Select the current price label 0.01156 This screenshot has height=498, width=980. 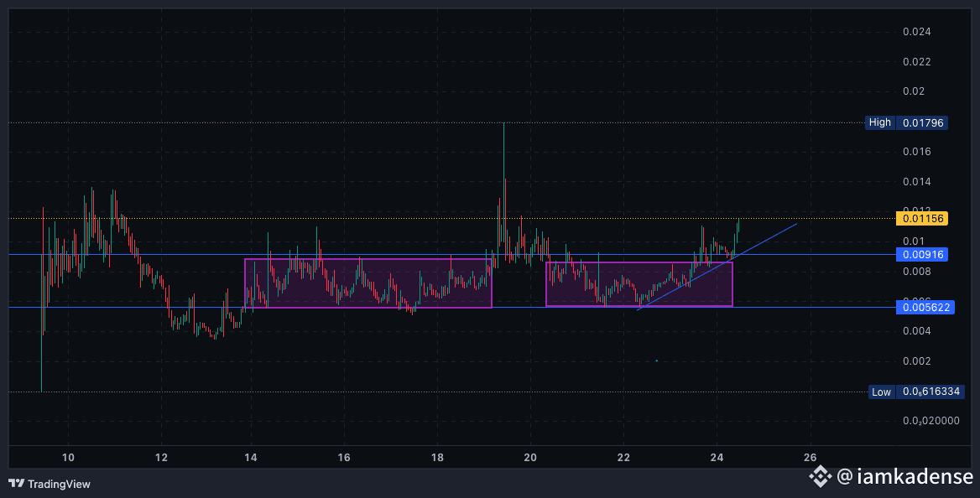(922, 218)
